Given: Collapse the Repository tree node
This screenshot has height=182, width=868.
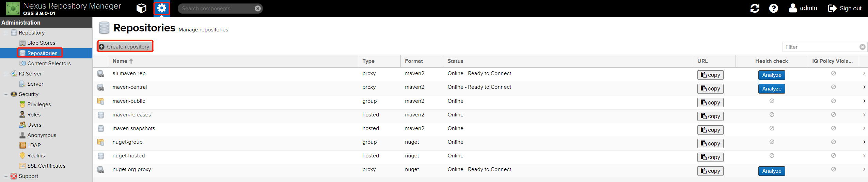Looking at the screenshot, I should pos(6,33).
